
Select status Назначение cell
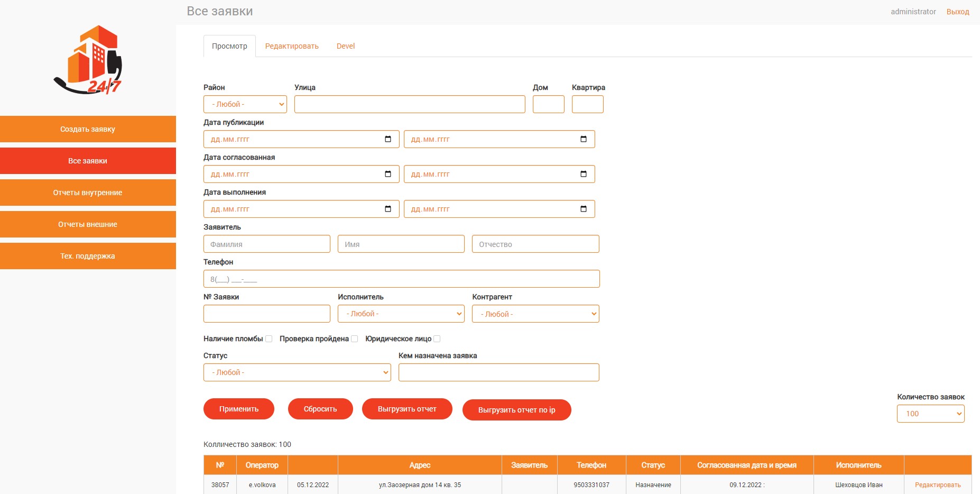point(653,485)
